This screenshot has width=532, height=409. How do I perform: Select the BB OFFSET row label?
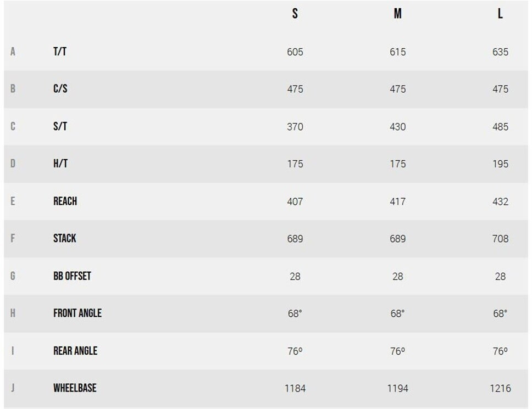coord(72,276)
